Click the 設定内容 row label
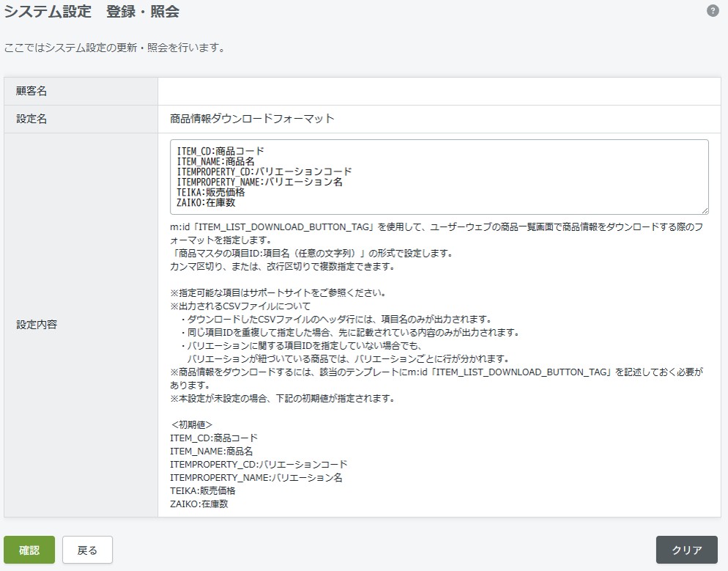728x571 pixels. [37, 324]
